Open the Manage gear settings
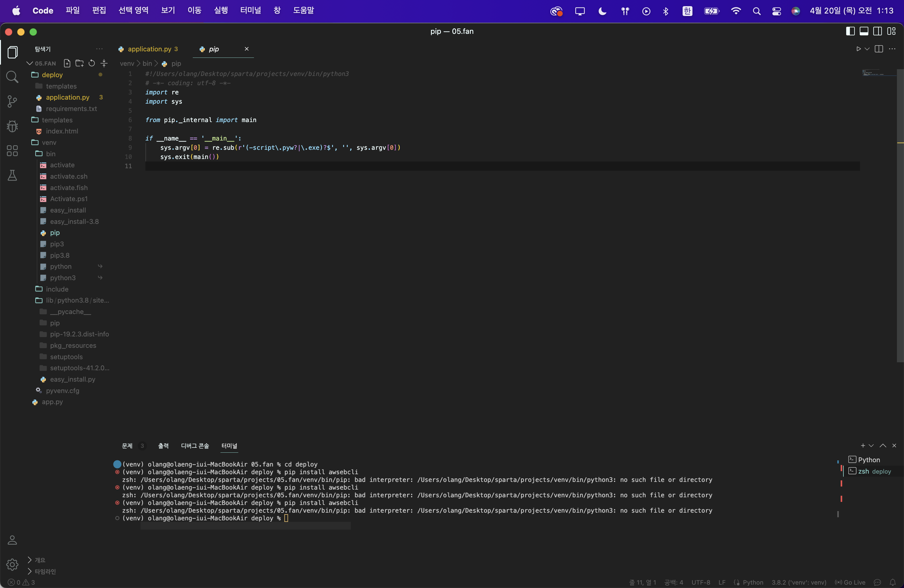The image size is (904, 588). 13,564
